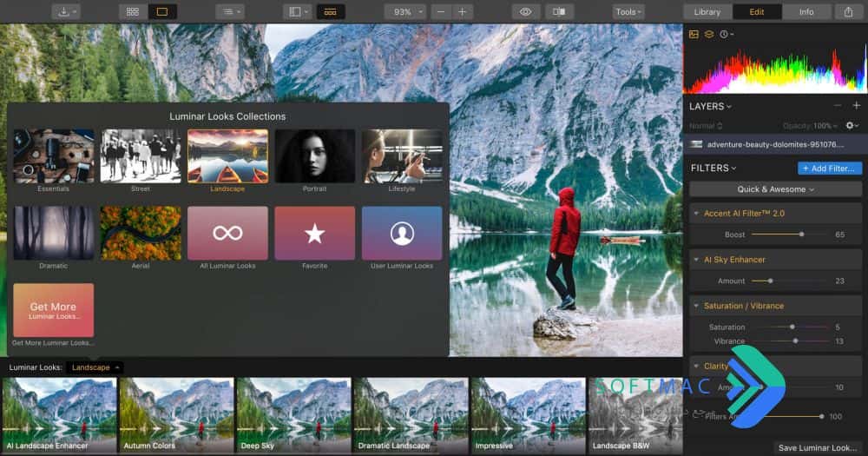
Task: Adjust the Vibrance slider
Action: [x=791, y=340]
